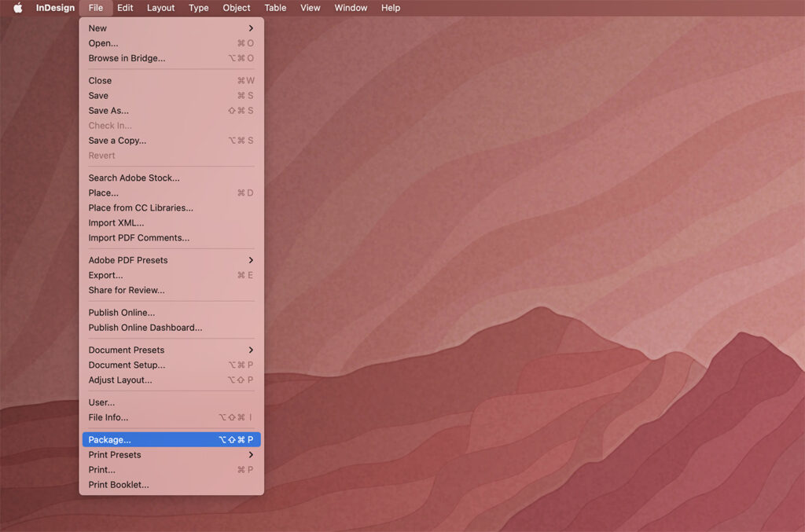Screen dimensions: 805x532
Task: Select Save As... menu entry
Action: click(x=108, y=111)
